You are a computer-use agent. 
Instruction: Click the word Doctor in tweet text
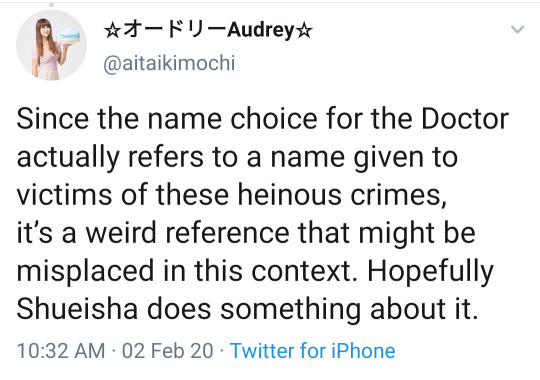coord(465,119)
